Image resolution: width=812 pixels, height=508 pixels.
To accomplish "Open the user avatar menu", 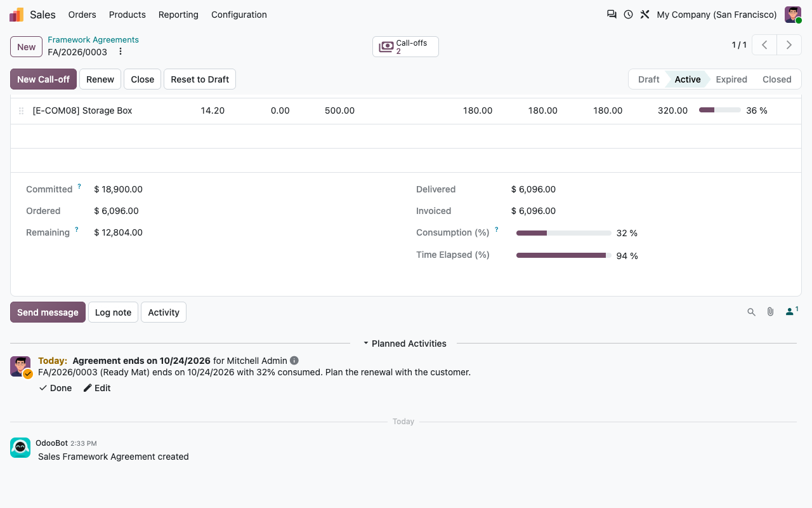I will pyautogui.click(x=793, y=15).
